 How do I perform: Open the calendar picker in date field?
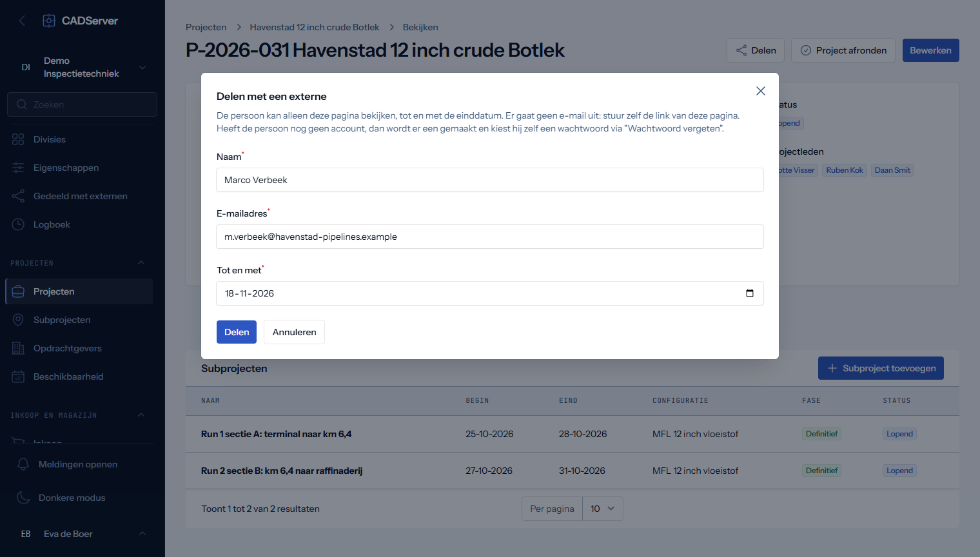pyautogui.click(x=750, y=293)
